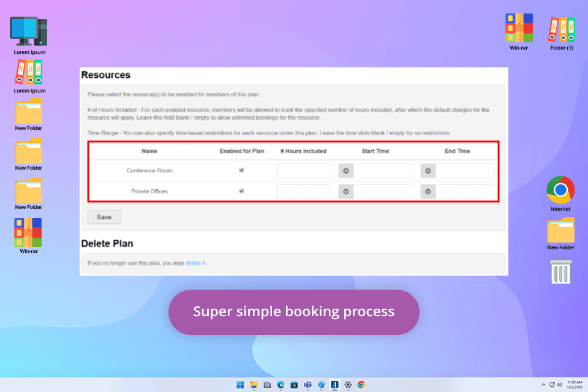
Task: Click the 'Start Time' column header
Action: (x=375, y=151)
